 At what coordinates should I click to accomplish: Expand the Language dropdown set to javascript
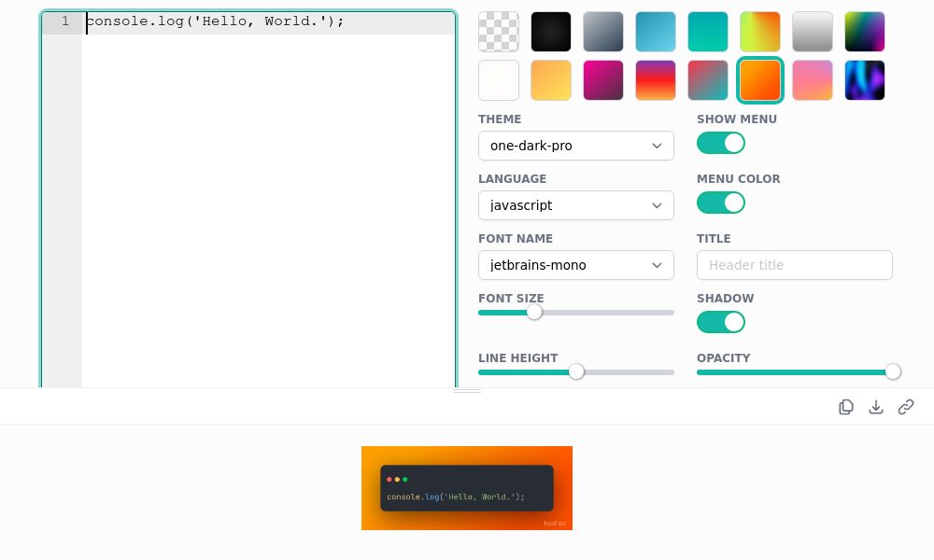(x=576, y=205)
